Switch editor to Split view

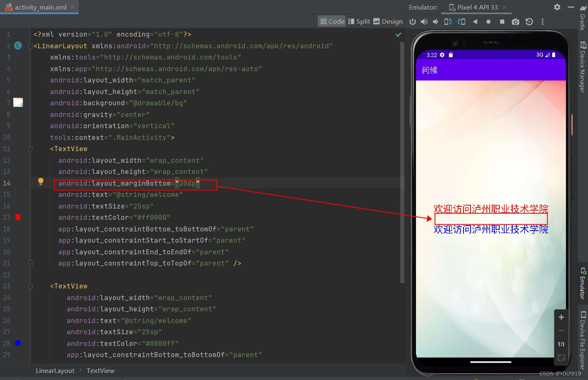359,21
